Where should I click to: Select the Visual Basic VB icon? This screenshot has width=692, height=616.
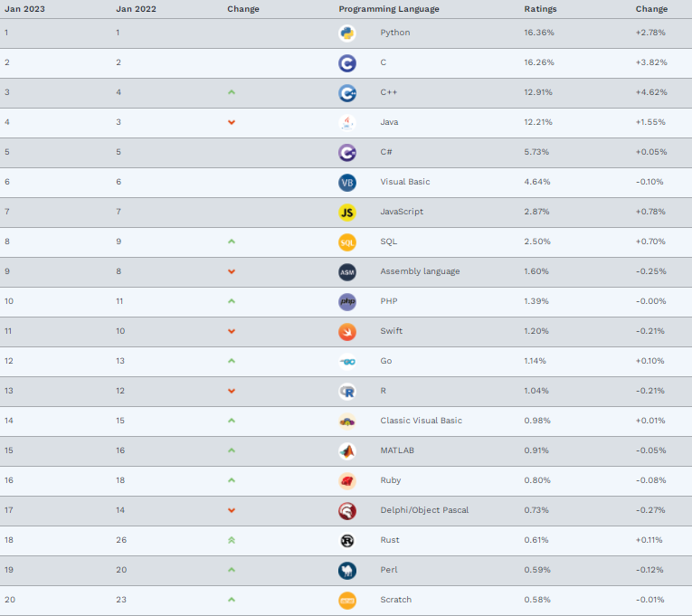tap(347, 182)
